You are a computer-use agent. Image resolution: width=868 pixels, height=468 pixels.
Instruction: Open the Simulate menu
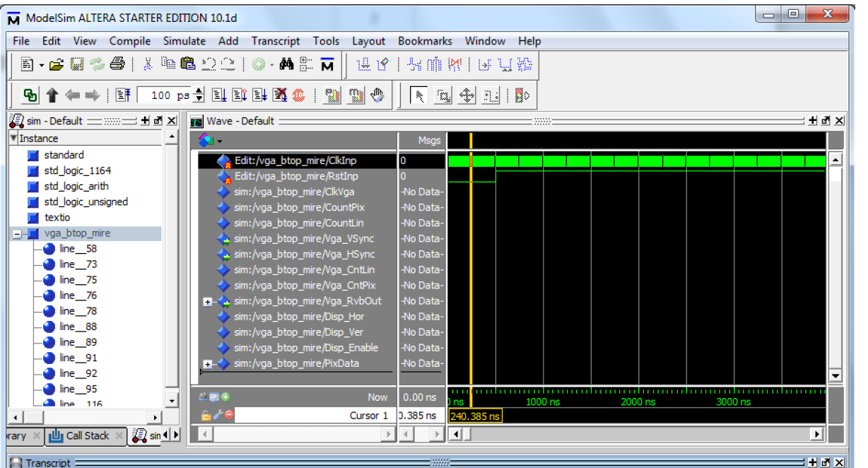point(184,41)
